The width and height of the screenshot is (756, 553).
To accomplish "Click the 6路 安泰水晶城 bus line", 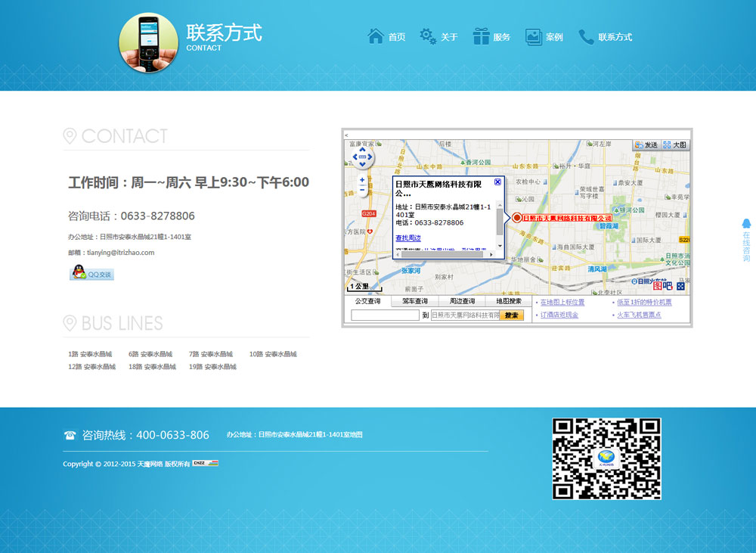I will tap(150, 354).
